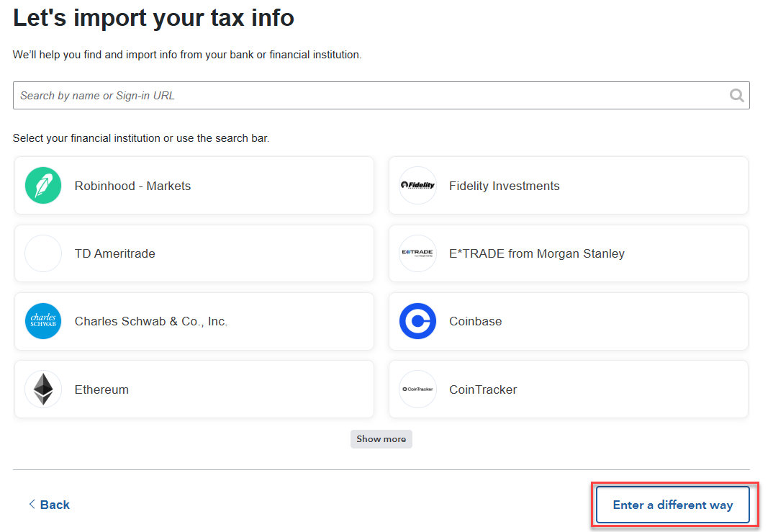Screen dimensions: 773x532
Task: Select the "Robinhood - Markets" label
Action: (132, 186)
